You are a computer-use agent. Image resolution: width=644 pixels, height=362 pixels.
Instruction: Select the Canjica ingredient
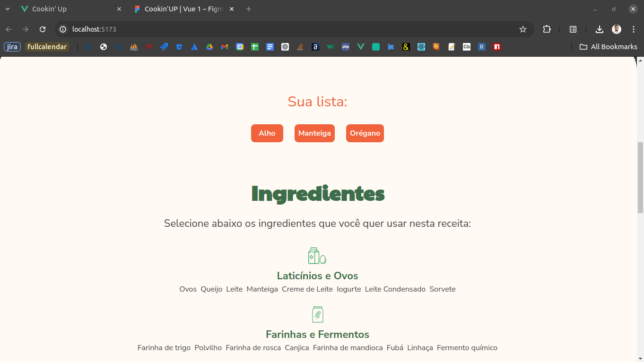[x=297, y=348]
